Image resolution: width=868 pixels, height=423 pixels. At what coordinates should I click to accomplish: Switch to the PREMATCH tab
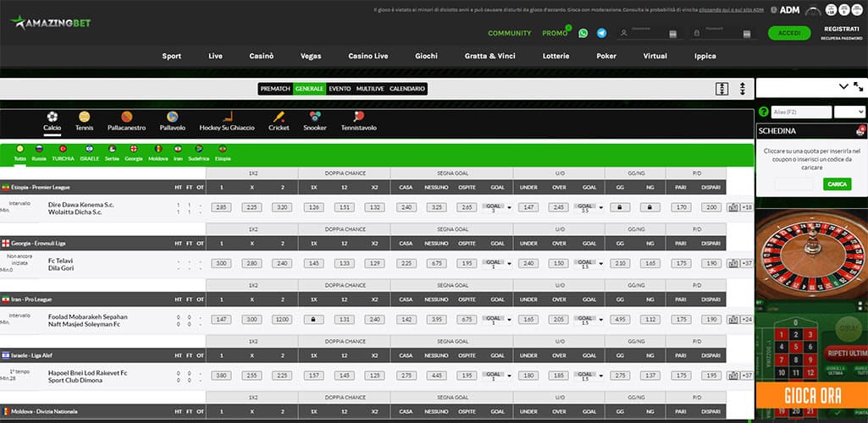coord(275,89)
